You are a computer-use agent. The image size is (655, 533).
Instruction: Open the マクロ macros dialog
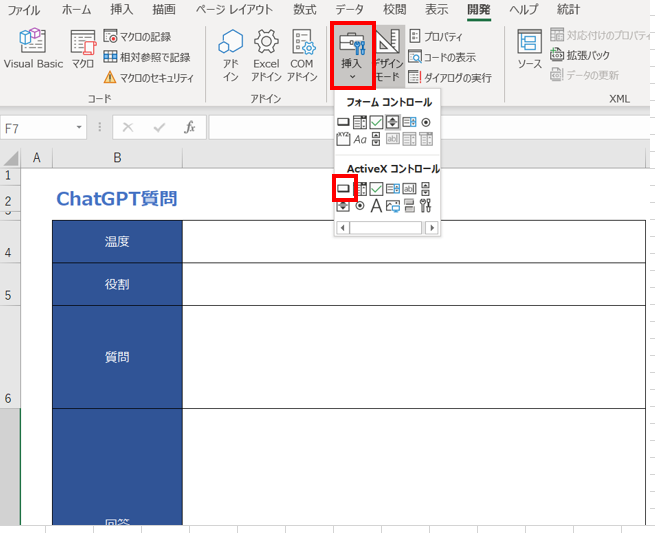82,48
